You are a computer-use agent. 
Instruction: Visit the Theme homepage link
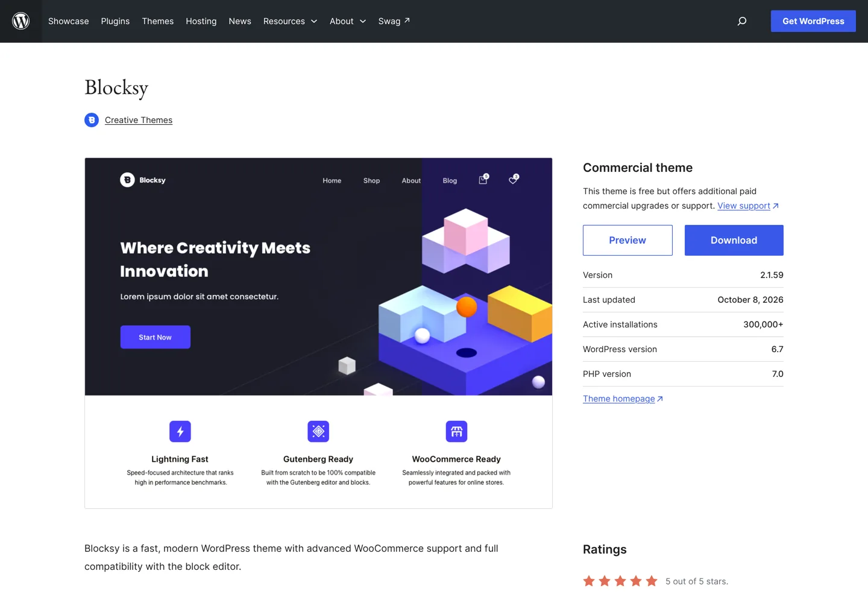[623, 399]
